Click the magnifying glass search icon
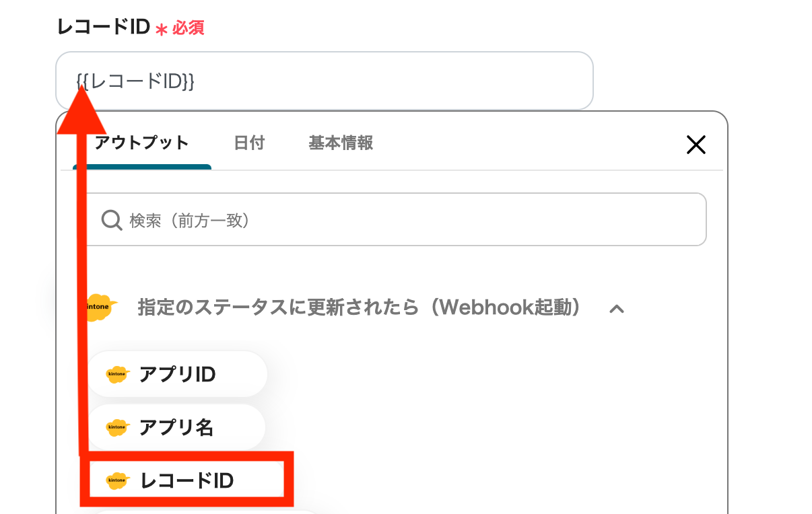The width and height of the screenshot is (812, 514). [x=111, y=219]
